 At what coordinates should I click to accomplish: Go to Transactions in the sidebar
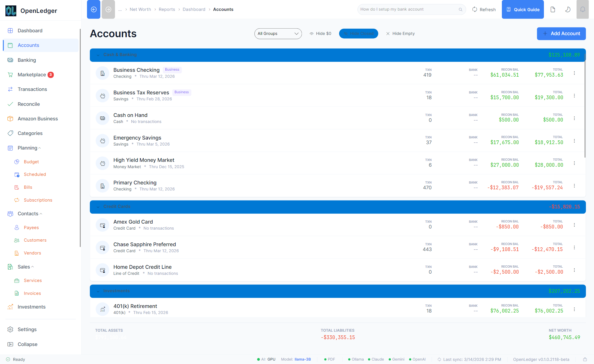pyautogui.click(x=32, y=89)
